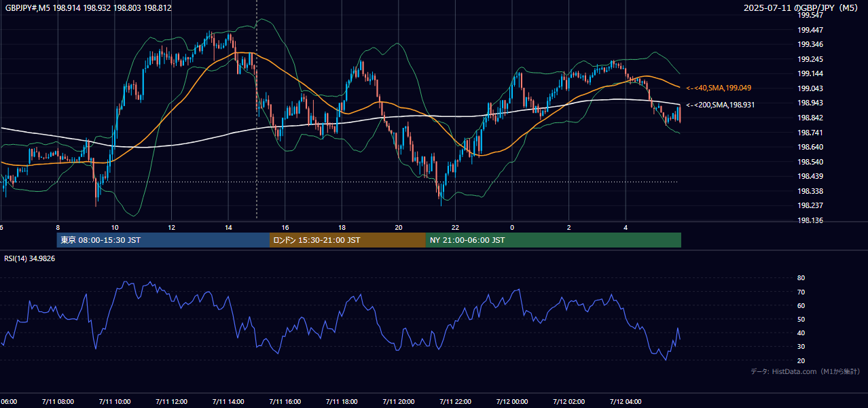Click price axis value 199.447
868x408 pixels.
pyautogui.click(x=811, y=30)
